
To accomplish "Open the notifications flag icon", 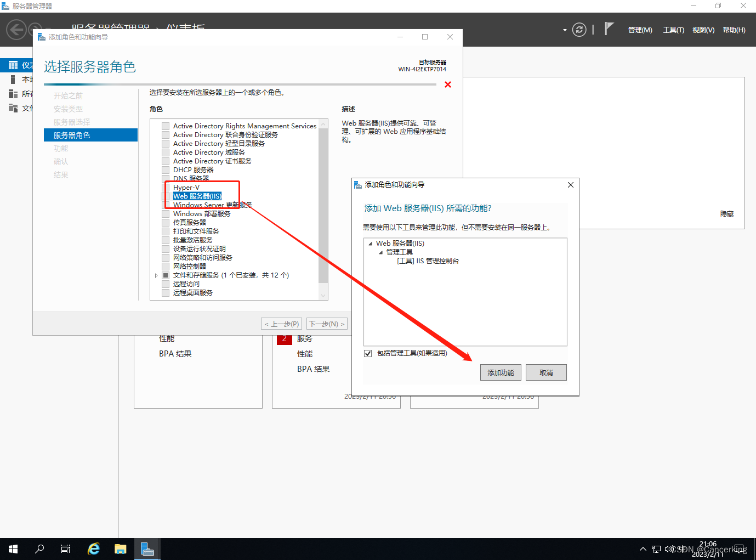I will (609, 29).
